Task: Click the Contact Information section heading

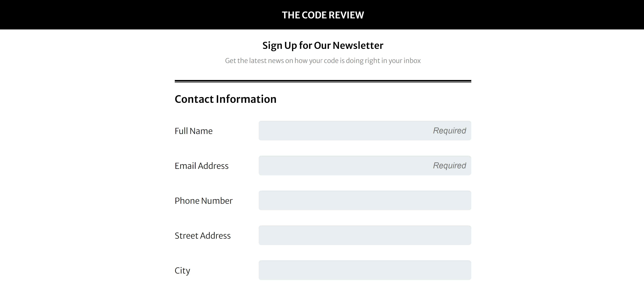Action: click(225, 99)
